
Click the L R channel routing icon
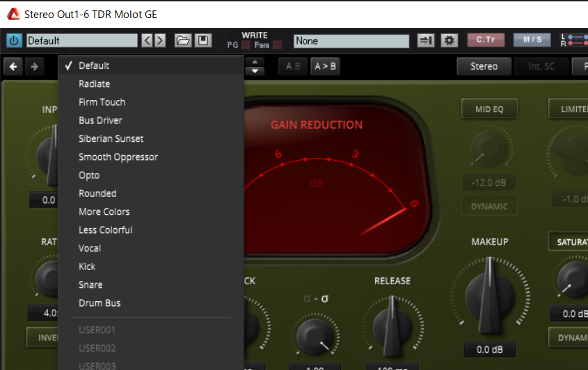[574, 40]
